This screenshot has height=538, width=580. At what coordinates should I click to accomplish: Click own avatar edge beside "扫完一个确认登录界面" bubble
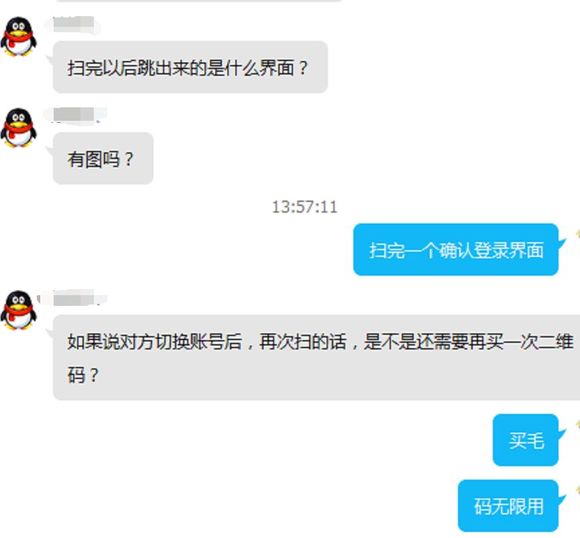pyautogui.click(x=577, y=233)
